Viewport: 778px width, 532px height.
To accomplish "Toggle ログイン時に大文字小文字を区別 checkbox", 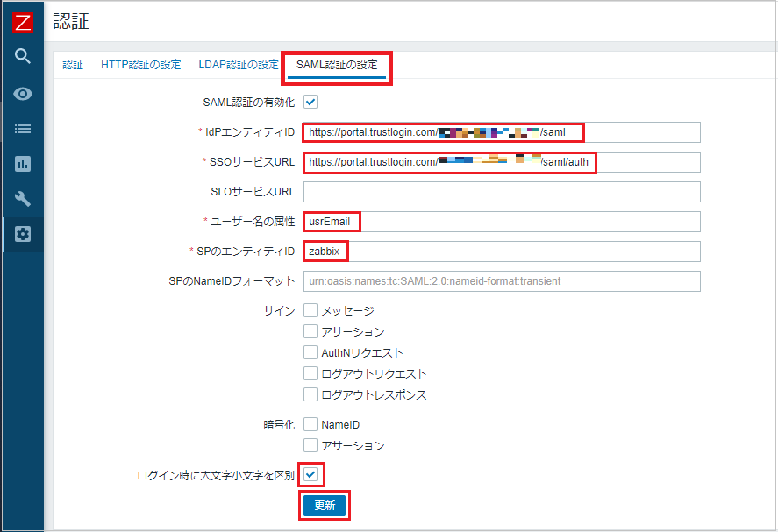I will tap(310, 475).
